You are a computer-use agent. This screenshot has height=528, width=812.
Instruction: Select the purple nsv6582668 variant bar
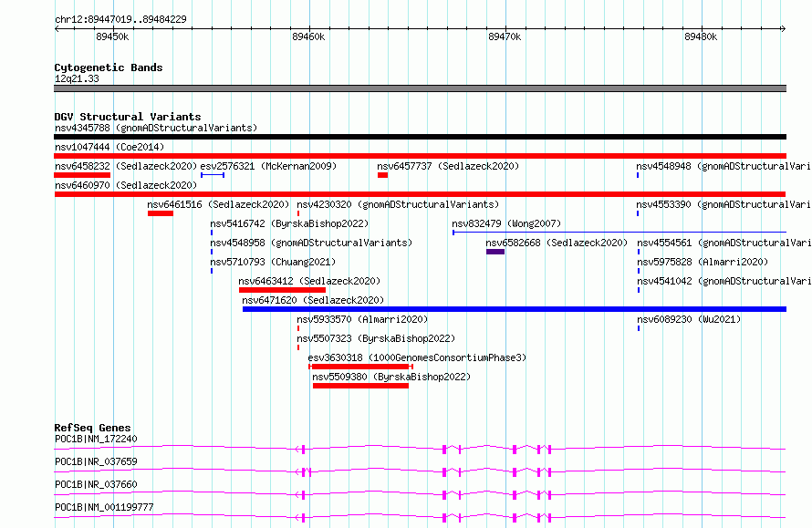pyautogui.click(x=495, y=252)
